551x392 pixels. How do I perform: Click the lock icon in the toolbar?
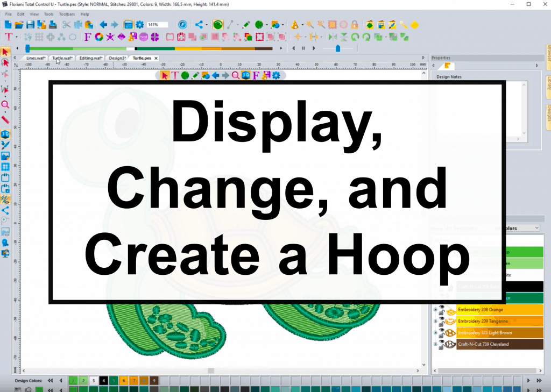pyautogui.click(x=355, y=25)
